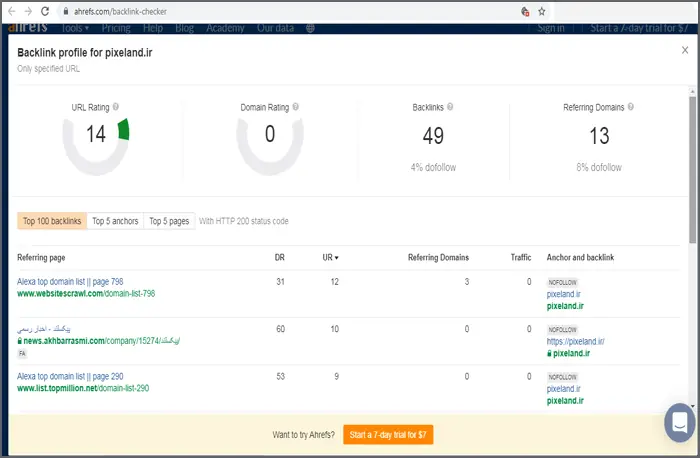The height and width of the screenshot is (458, 700).
Task: Open the chat support bubble
Action: click(x=679, y=422)
